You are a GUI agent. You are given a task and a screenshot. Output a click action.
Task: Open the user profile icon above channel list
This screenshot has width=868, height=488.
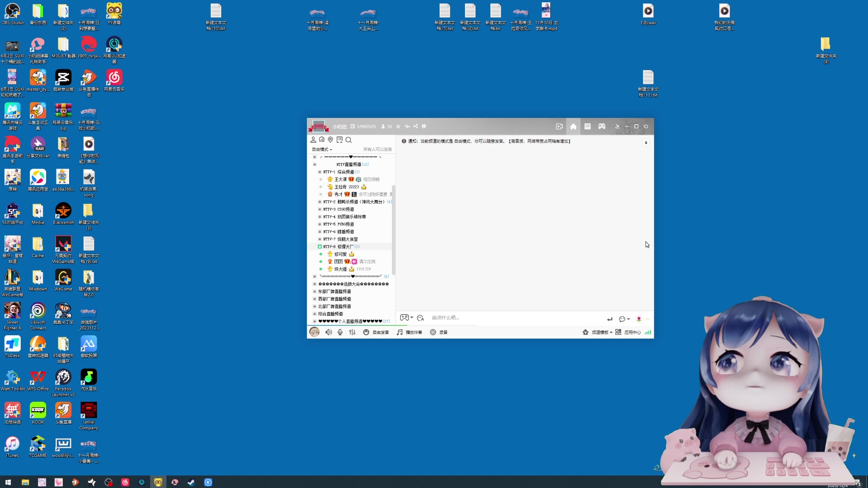313,140
